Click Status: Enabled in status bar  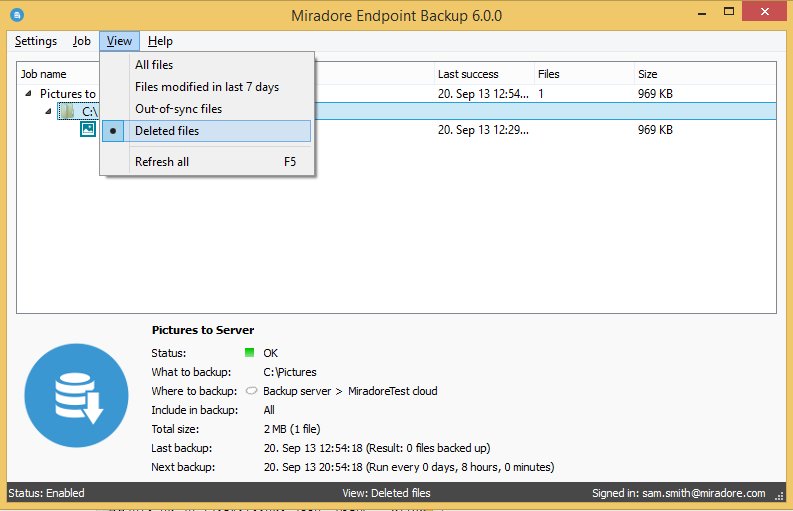(47, 493)
